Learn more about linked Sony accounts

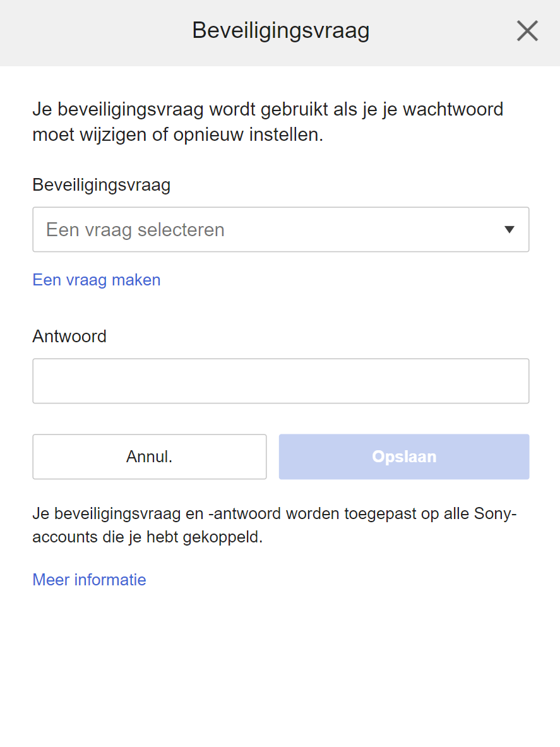pos(89,580)
